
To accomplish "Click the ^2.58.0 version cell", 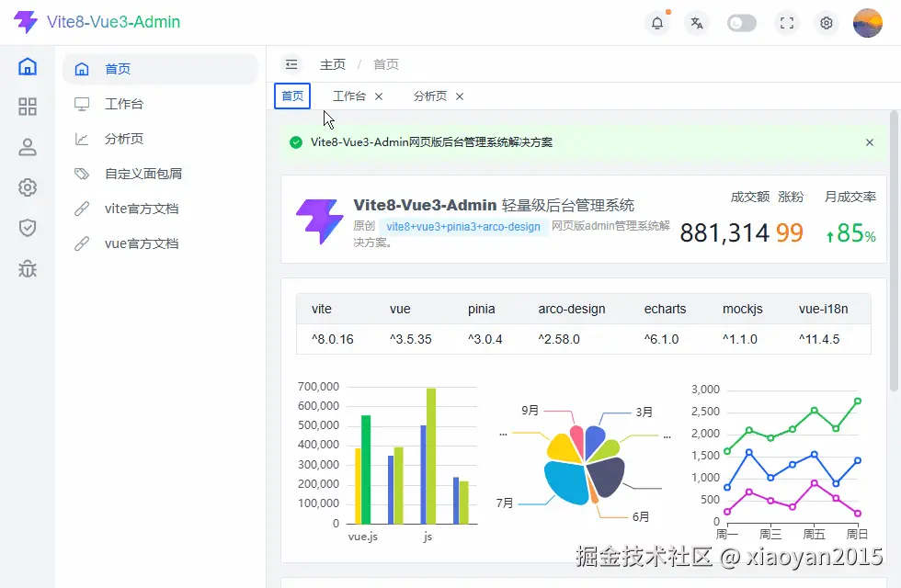I will point(559,339).
